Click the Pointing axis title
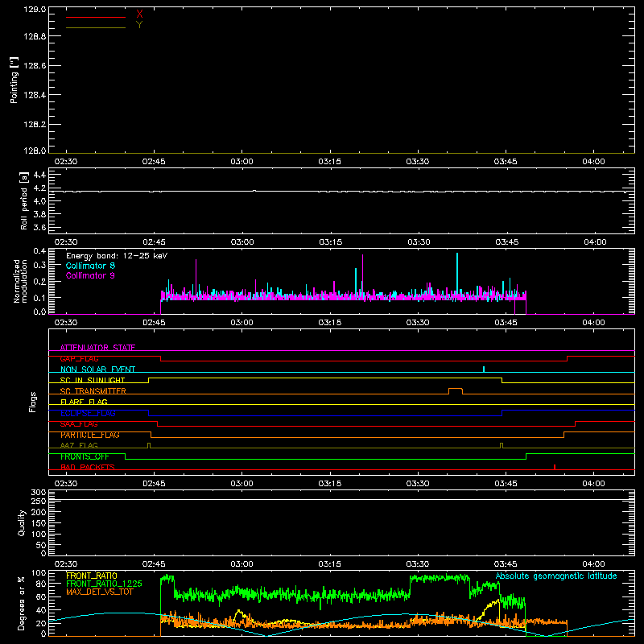The height and width of the screenshot is (644, 644). point(14,80)
